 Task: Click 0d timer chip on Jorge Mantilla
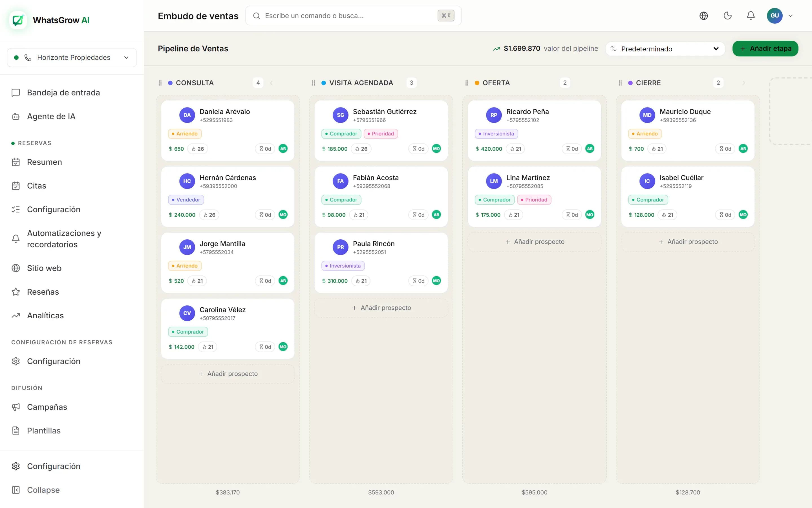coord(265,281)
